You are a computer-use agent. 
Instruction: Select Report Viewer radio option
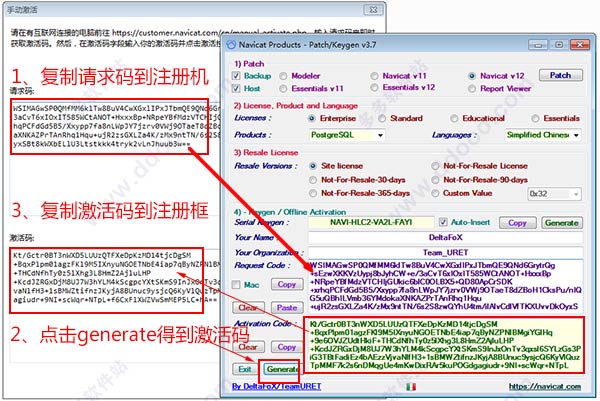472,89
